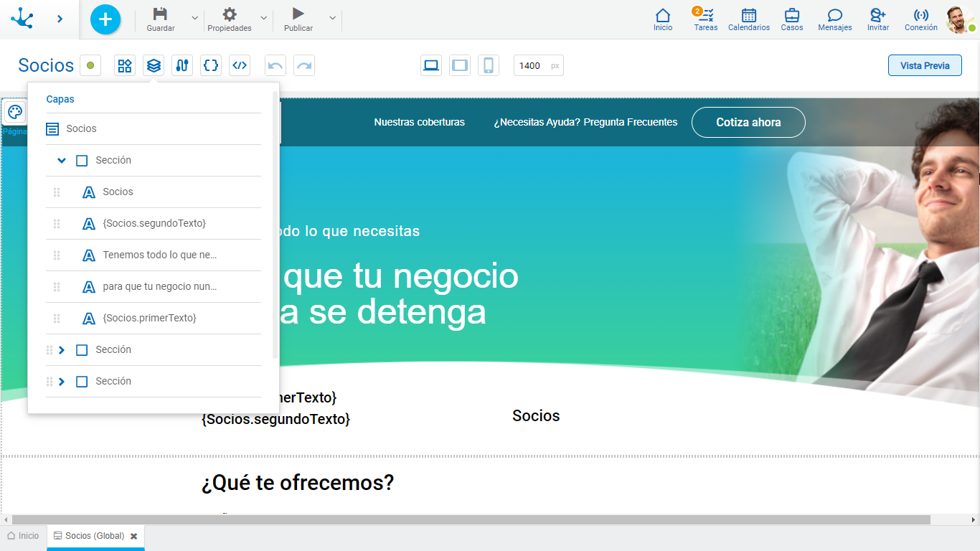This screenshot has height=551, width=980.
Task: Click the redo arrow
Action: (304, 65)
